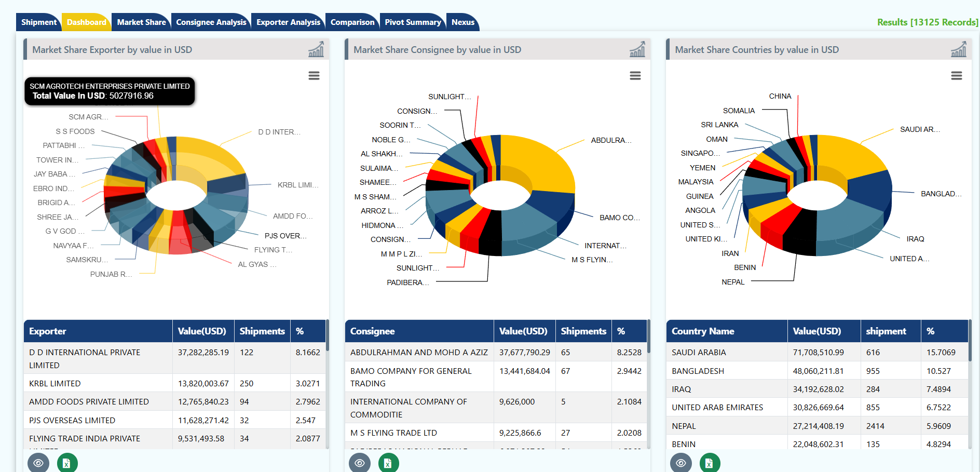980x472 pixels.
Task: Click the chart icon in Countries panel header
Action: [958, 49]
